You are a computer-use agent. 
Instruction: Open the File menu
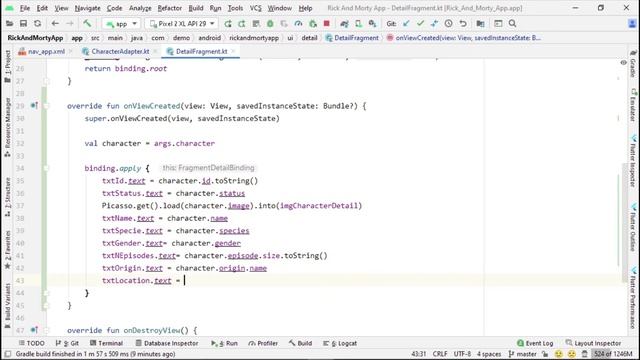coord(25,8)
